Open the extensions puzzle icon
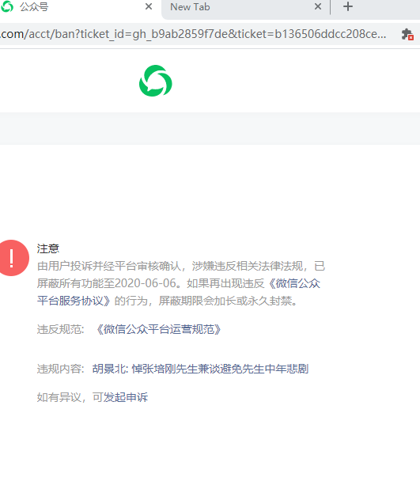 pyautogui.click(x=407, y=34)
